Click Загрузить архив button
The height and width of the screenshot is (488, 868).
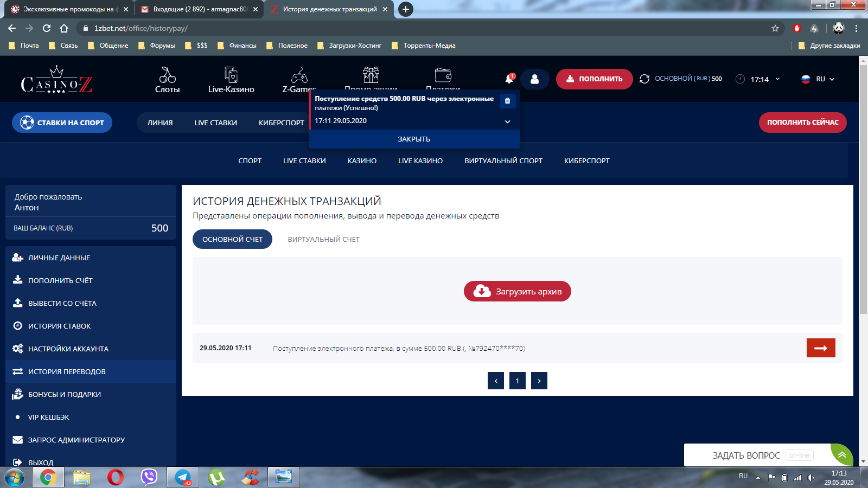(x=518, y=291)
